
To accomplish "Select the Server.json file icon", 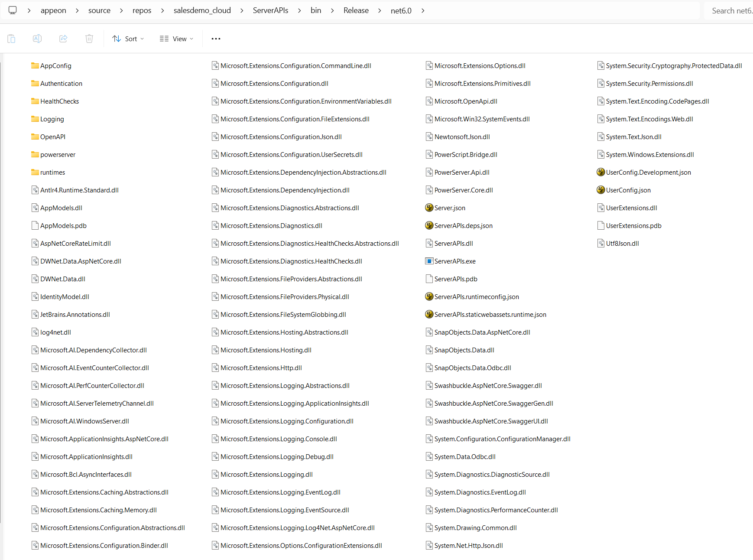I will tap(429, 208).
